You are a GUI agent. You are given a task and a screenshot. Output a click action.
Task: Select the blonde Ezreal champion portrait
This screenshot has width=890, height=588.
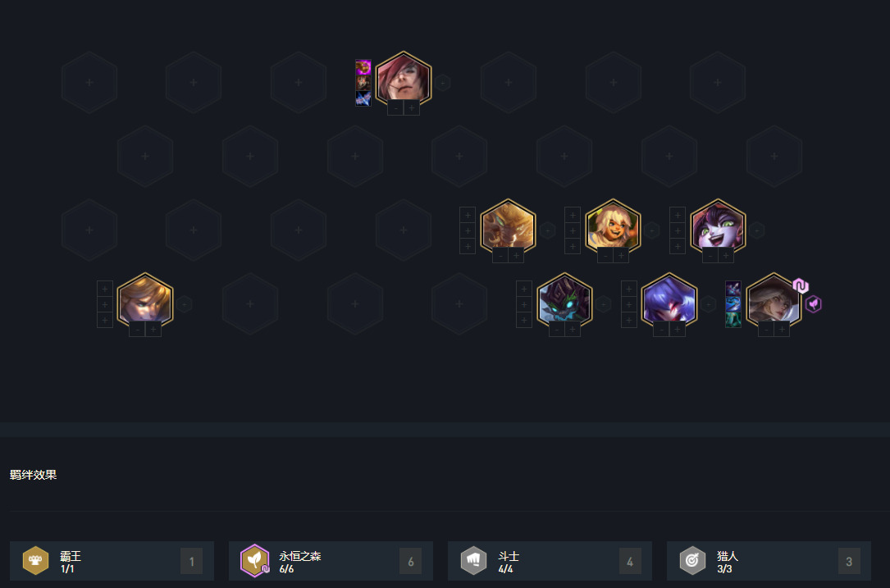(144, 301)
